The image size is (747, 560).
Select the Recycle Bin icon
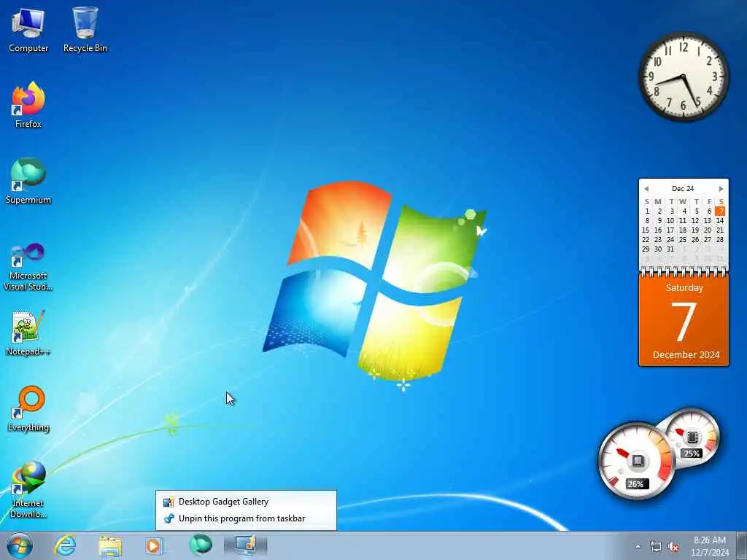[x=85, y=29]
